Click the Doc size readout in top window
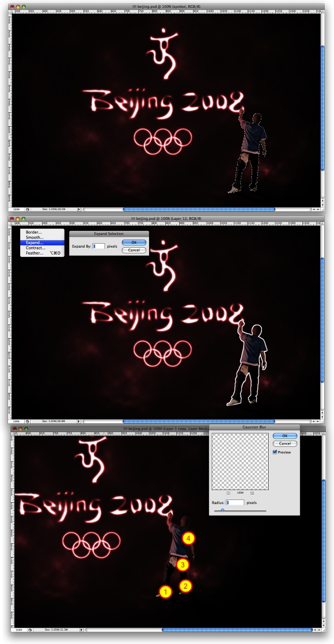The width and height of the screenshot is (334, 644). point(54,210)
